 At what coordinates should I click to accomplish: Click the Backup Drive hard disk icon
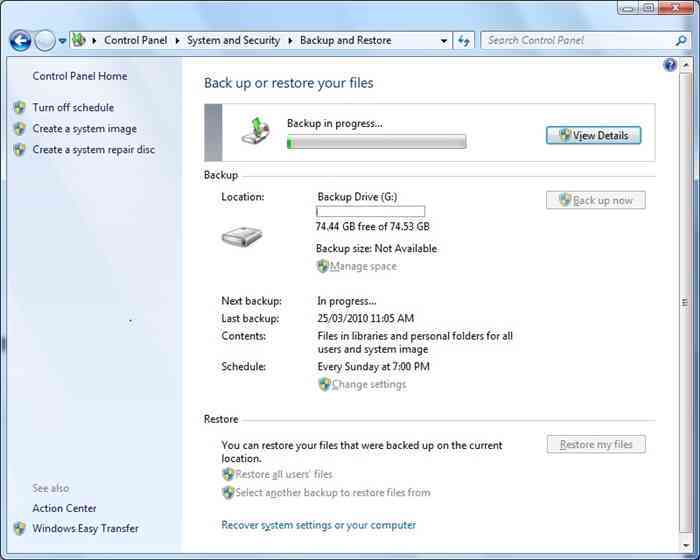pos(242,236)
